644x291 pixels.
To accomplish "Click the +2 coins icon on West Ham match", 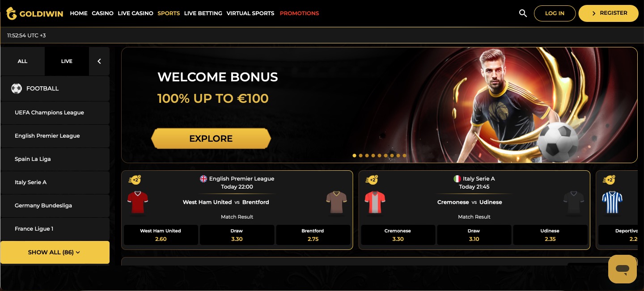I will 135,180.
